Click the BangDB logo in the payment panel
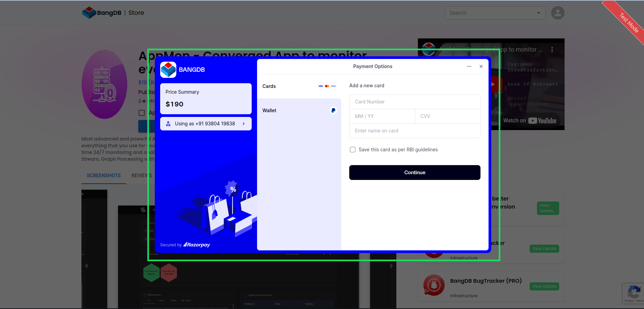The height and width of the screenshot is (309, 644). tap(168, 70)
